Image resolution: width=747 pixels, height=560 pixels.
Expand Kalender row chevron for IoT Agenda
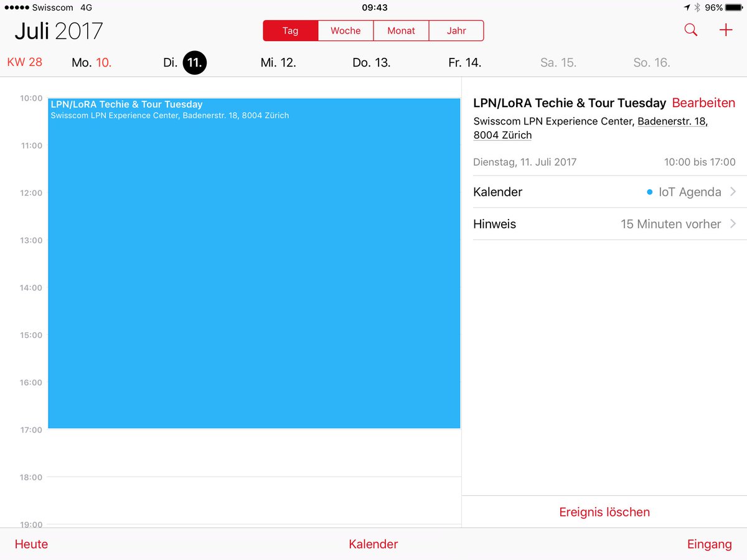[x=733, y=192]
